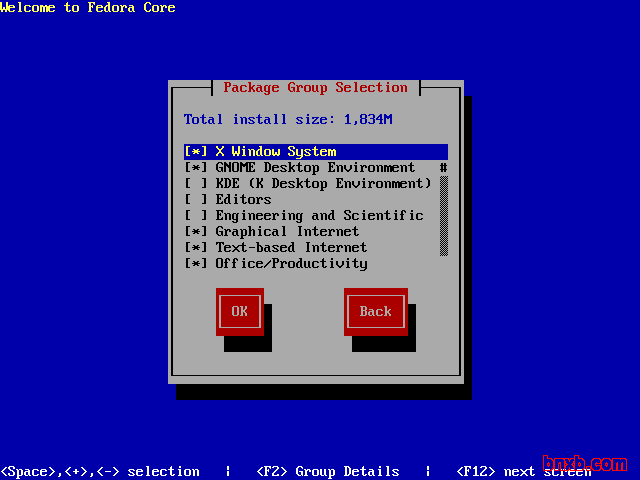Toggle the Office/Productivity checkbox
This screenshot has height=480, width=640.
196,264
